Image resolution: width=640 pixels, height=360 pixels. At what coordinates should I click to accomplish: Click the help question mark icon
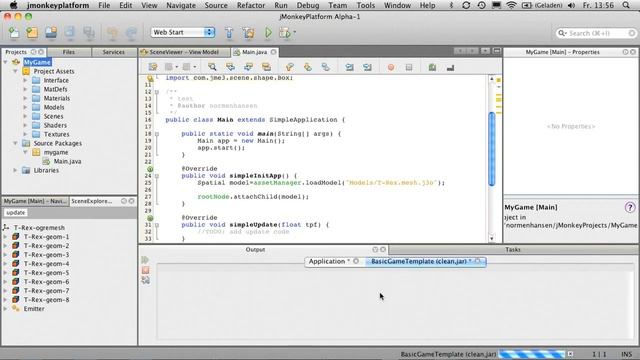pyautogui.click(x=630, y=207)
